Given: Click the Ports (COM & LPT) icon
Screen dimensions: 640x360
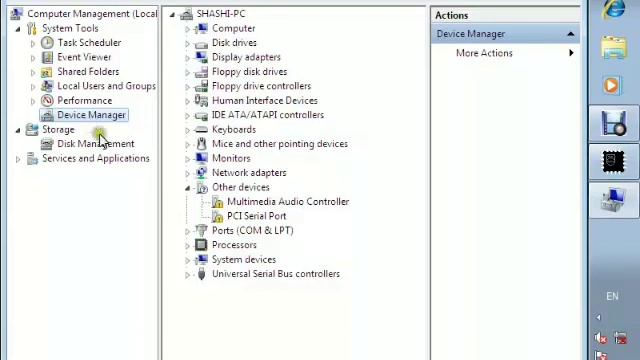Looking at the screenshot, I should coord(201,230).
